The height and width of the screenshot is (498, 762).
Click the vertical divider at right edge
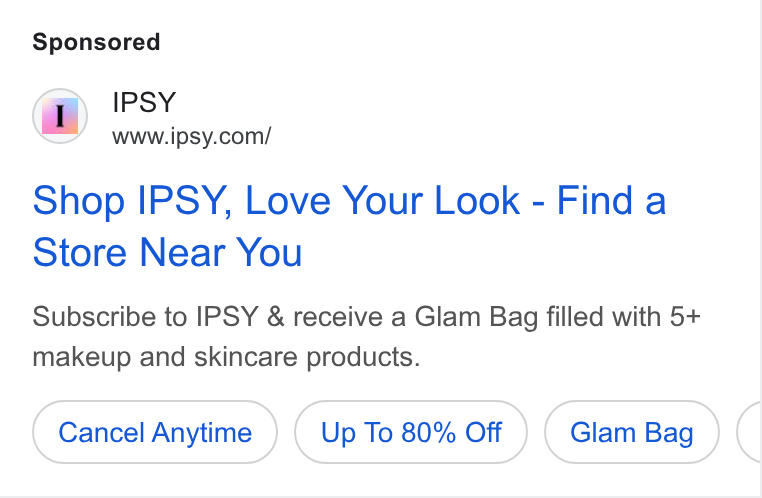(760, 249)
